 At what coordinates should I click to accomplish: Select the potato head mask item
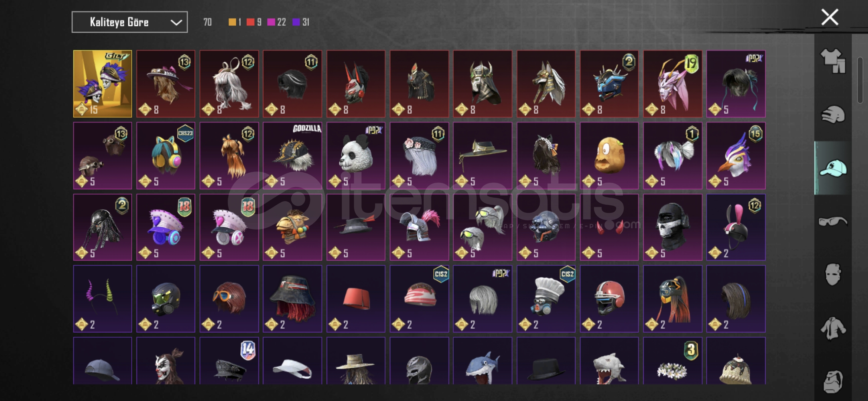(x=609, y=156)
